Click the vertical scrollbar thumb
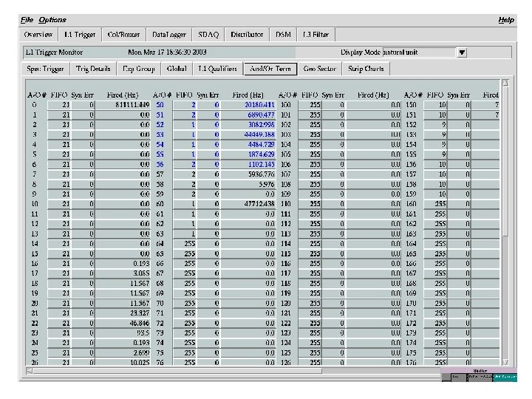 [x=505, y=161]
